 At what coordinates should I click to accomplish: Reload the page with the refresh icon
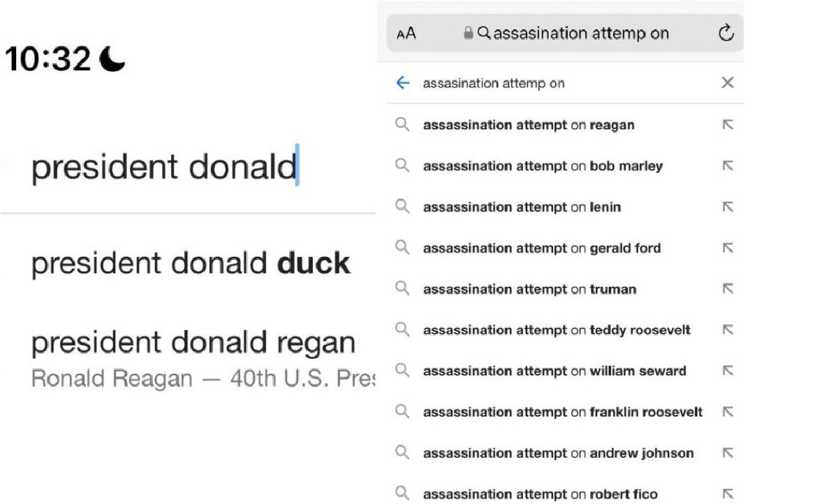pyautogui.click(x=726, y=33)
